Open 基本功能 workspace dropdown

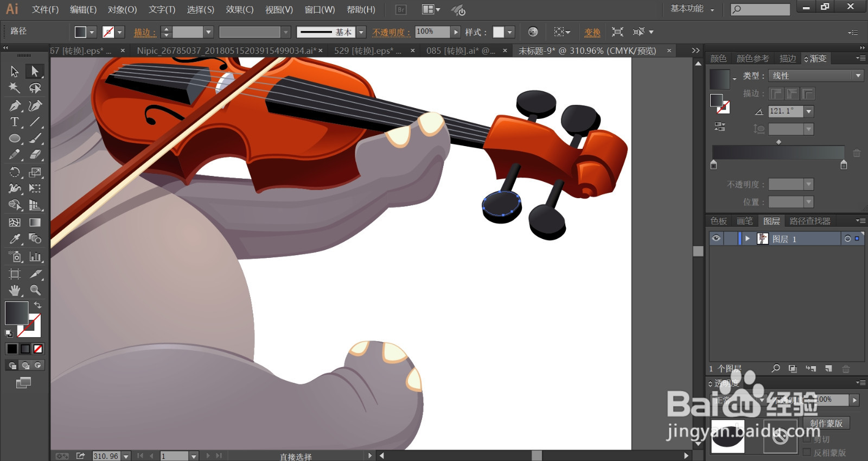[x=692, y=9]
